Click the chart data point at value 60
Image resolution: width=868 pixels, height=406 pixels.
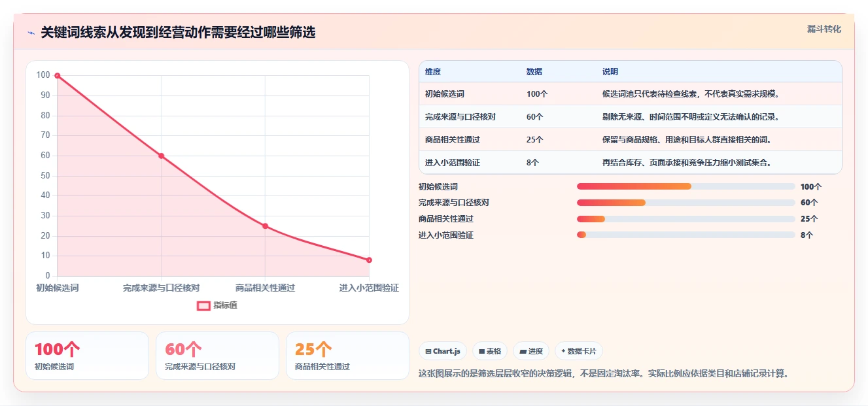tap(161, 156)
